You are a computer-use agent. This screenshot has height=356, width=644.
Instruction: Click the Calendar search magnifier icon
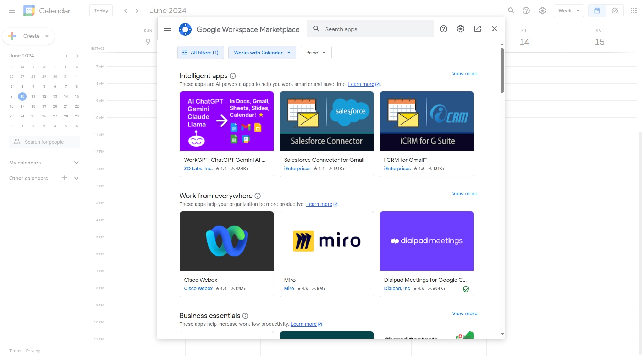(x=511, y=11)
